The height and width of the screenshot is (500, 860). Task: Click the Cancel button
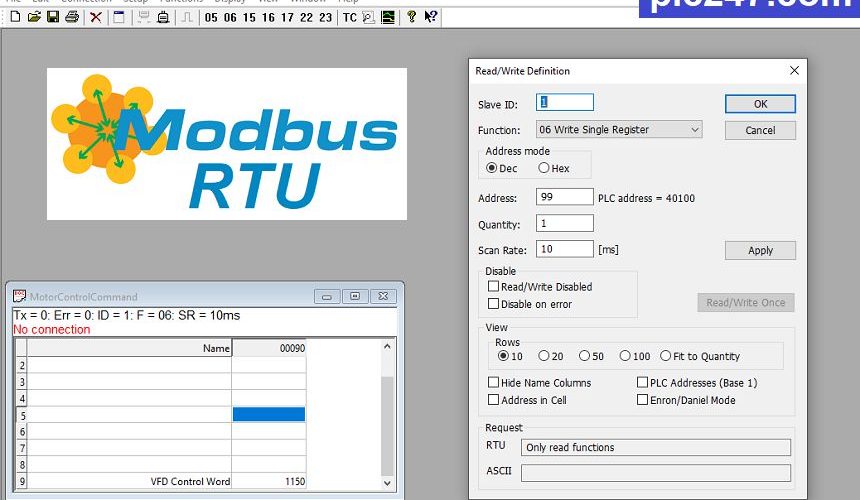click(760, 130)
